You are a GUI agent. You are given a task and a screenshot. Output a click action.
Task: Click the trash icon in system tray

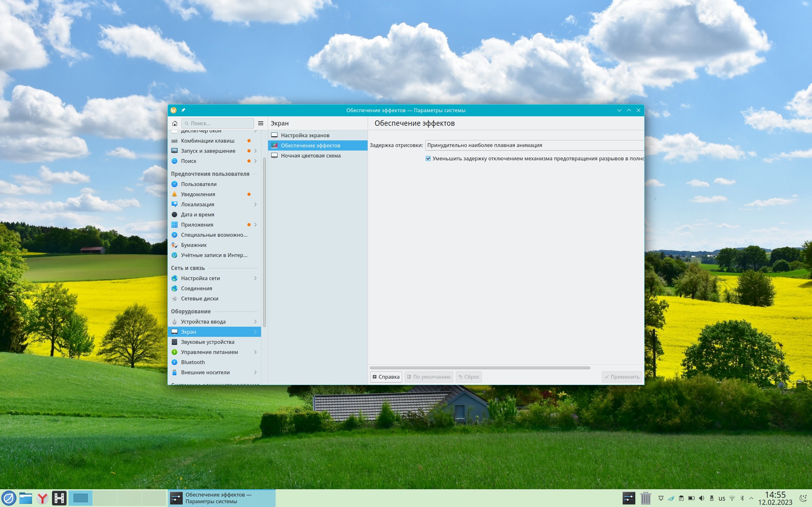pos(645,498)
